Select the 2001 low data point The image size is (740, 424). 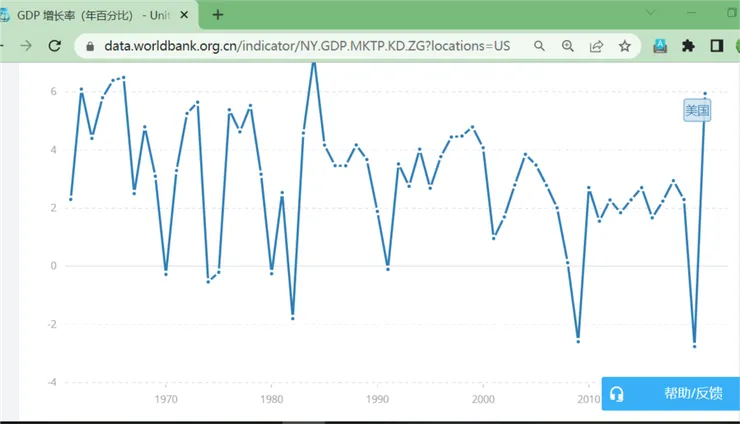(494, 238)
